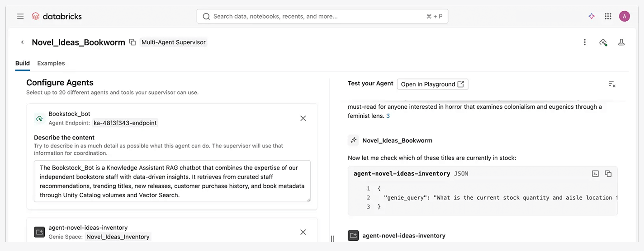644x251 pixels.
Task: Select the Build tab
Action: (x=23, y=63)
